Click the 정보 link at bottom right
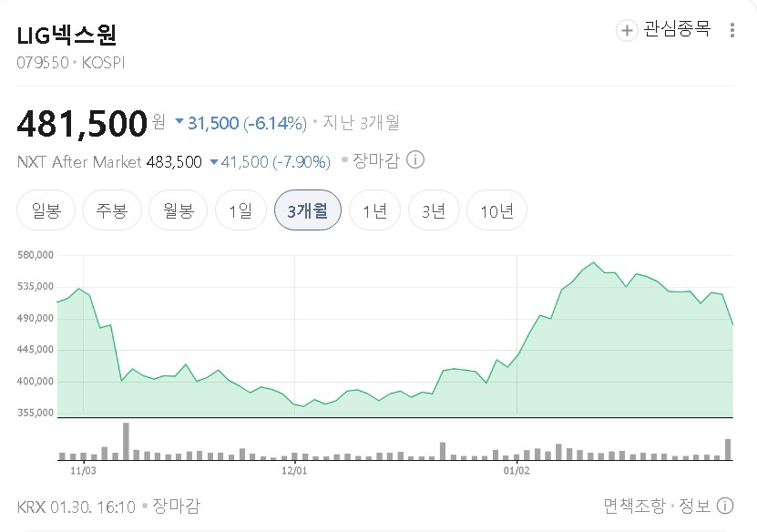The width and height of the screenshot is (757, 532). [x=694, y=506]
